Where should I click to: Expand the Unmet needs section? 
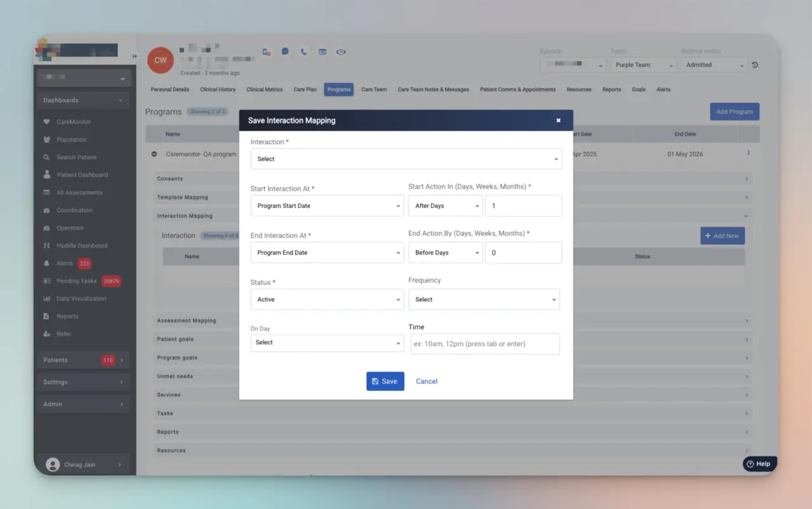(454, 376)
